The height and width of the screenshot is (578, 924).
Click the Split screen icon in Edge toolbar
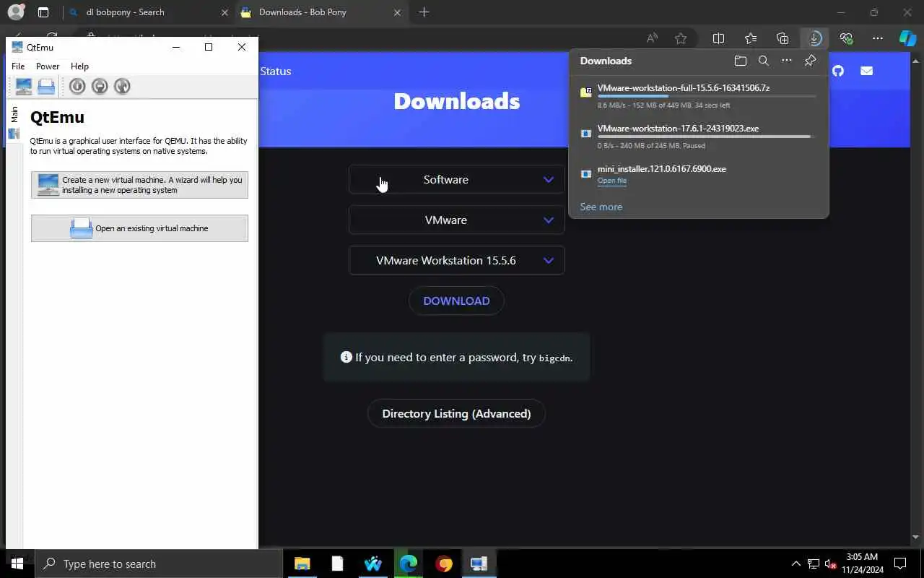coord(718,38)
